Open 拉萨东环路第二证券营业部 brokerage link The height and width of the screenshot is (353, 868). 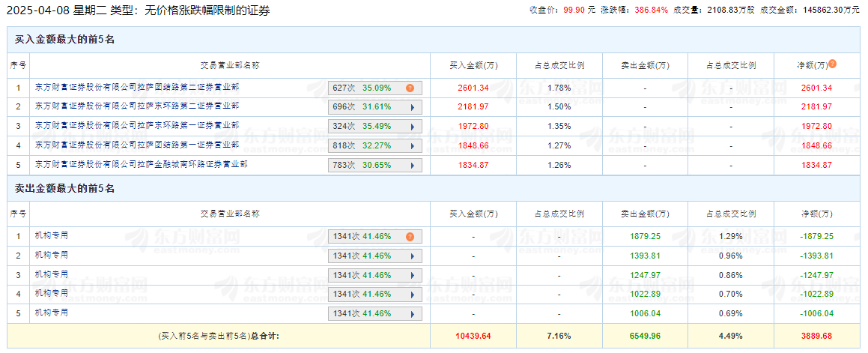(x=137, y=106)
